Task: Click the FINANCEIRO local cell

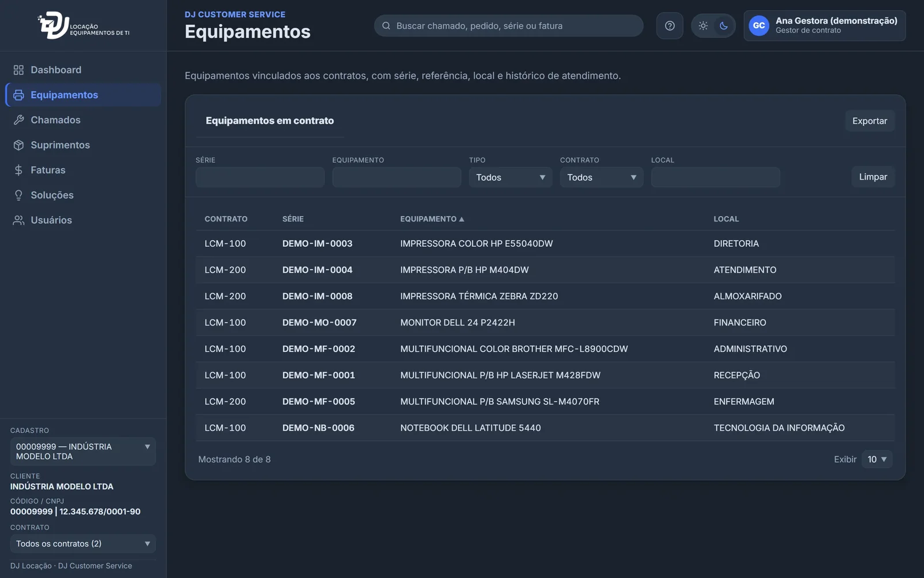Action: [740, 323]
